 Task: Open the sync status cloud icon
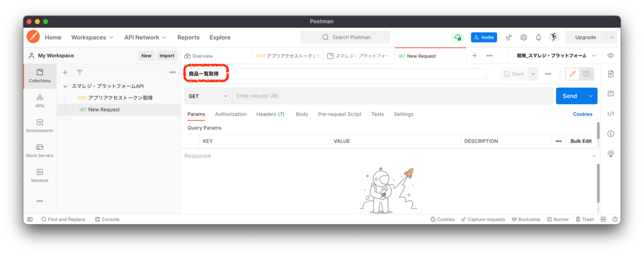tap(457, 37)
